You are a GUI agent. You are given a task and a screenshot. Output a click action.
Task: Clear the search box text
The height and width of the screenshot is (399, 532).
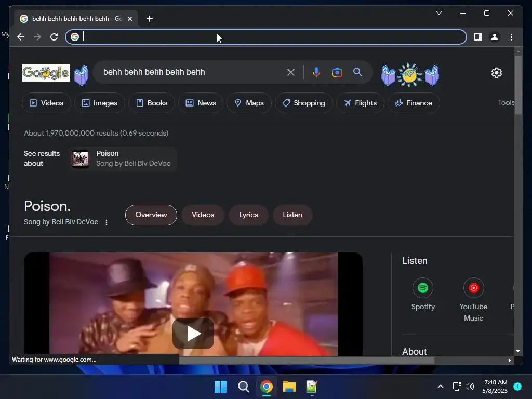point(291,72)
